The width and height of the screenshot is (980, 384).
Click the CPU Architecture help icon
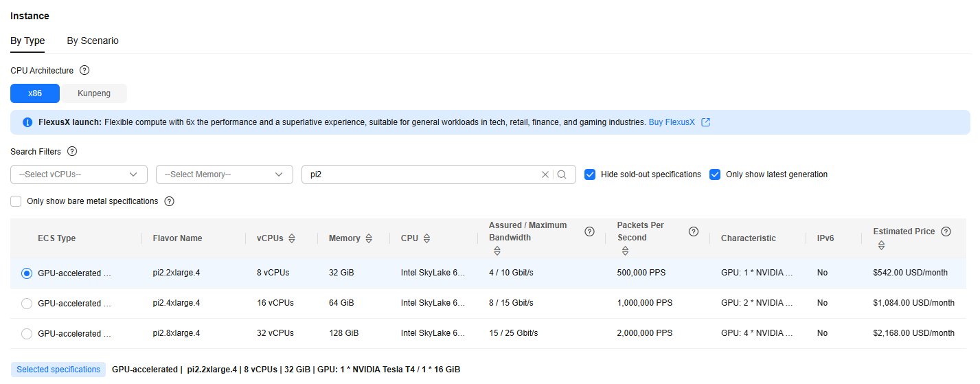pos(84,70)
